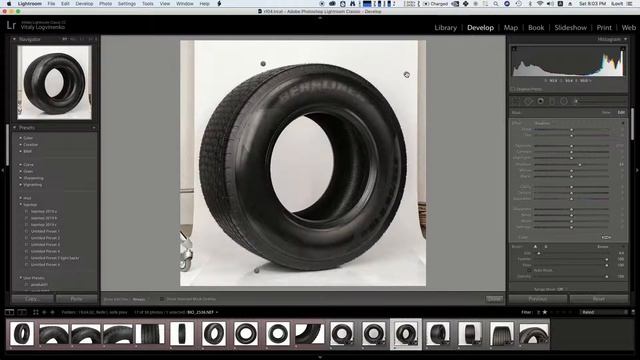Open grid view icon in filmstrip bar

(36, 312)
